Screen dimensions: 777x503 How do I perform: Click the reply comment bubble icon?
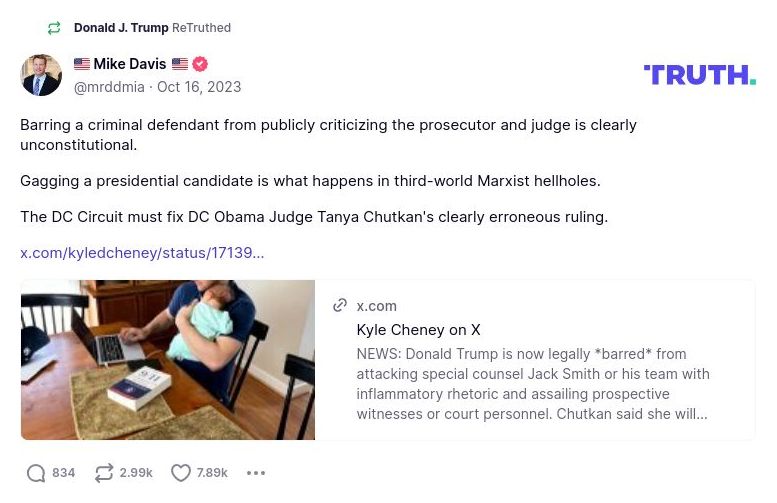pos(36,473)
